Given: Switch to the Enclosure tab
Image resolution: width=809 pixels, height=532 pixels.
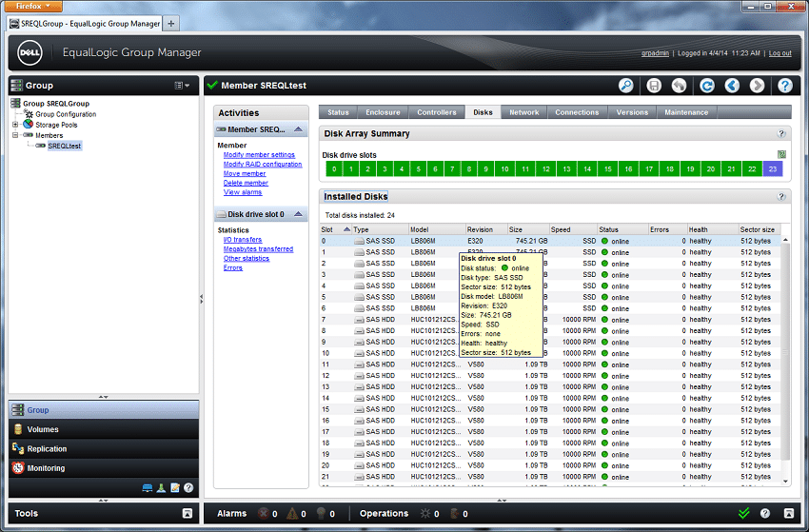Looking at the screenshot, I should coord(383,112).
